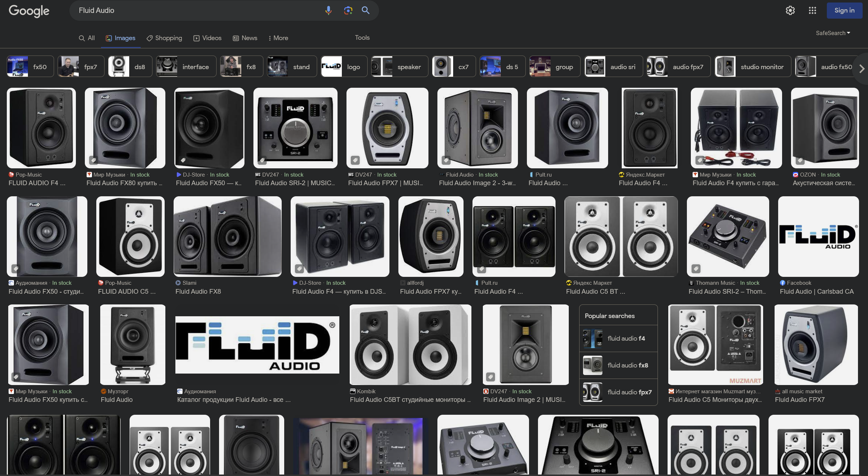This screenshot has height=476, width=868.
Task: Open the Fluid Audio FX80 thumbnail
Action: [x=125, y=128]
